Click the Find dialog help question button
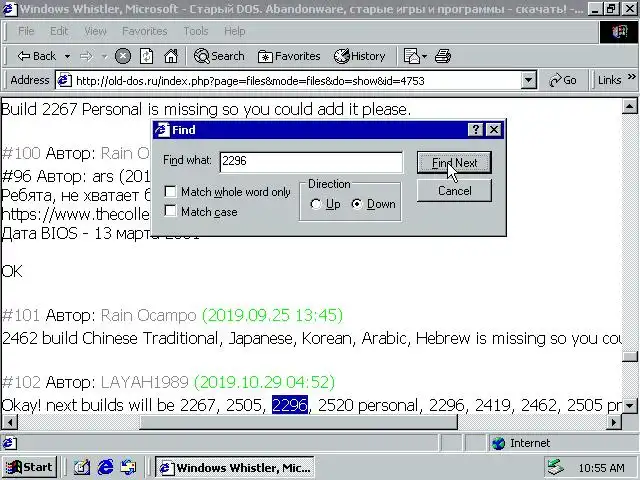The height and width of the screenshot is (480, 640). [x=476, y=130]
